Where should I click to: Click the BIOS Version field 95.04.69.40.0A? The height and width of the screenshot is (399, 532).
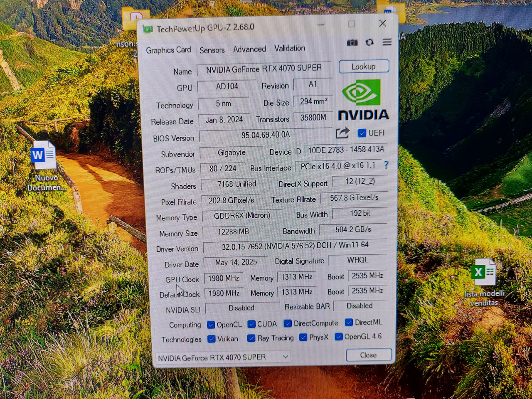[266, 135]
